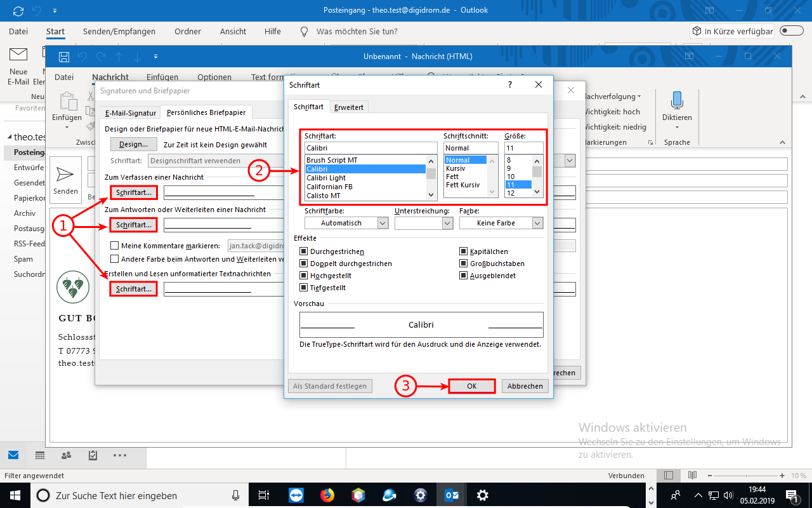
Task: Click the Diktieren microphone icon
Action: [677, 101]
